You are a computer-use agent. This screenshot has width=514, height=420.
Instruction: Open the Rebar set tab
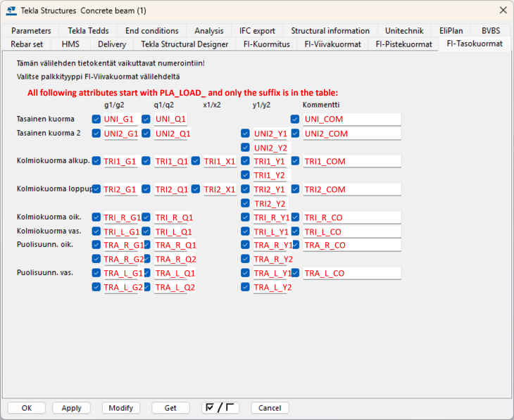coord(27,44)
